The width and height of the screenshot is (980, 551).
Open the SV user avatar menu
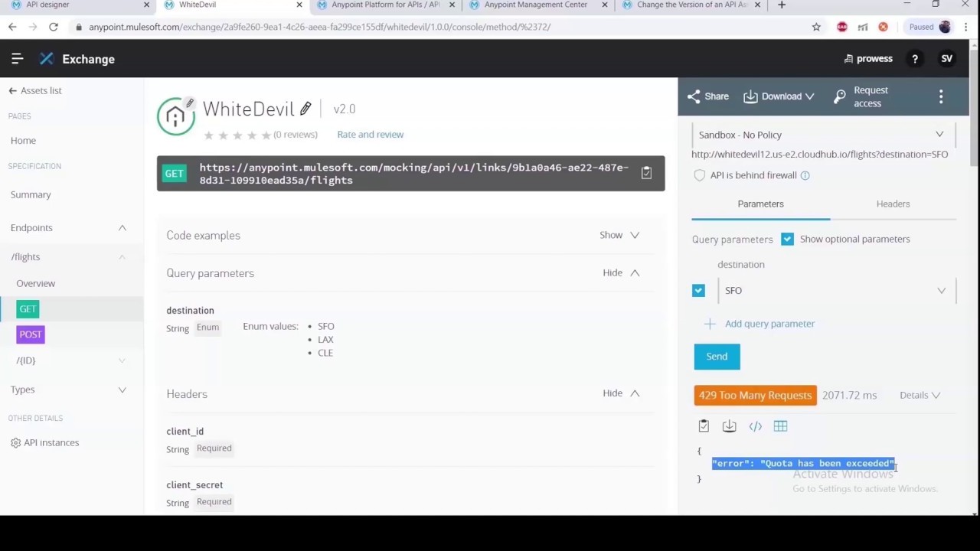(x=947, y=59)
